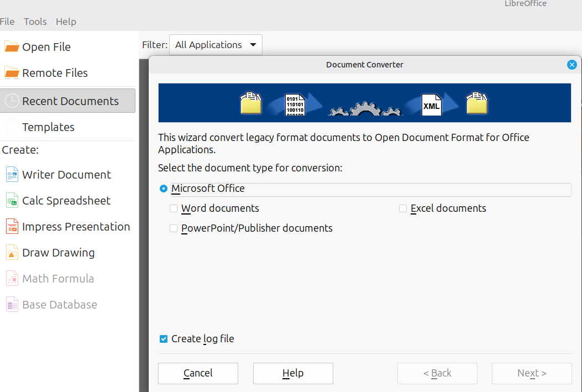Click the Remote Files folder icon
The image size is (582, 392).
click(12, 73)
